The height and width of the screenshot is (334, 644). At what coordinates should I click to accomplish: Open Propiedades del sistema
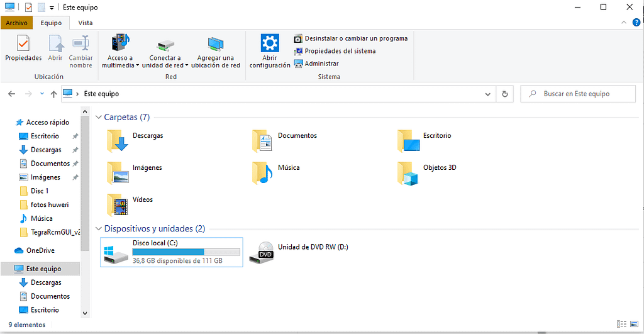tap(335, 51)
